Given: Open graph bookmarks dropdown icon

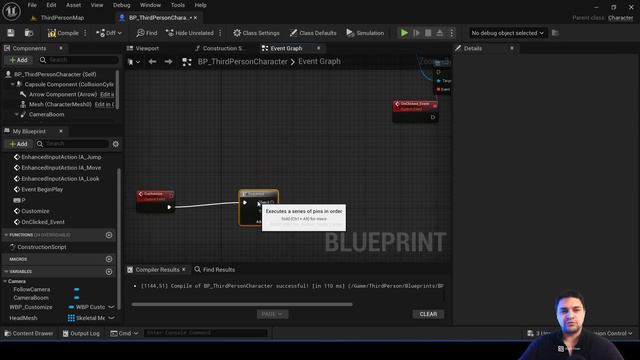Looking at the screenshot, I should [x=133, y=62].
